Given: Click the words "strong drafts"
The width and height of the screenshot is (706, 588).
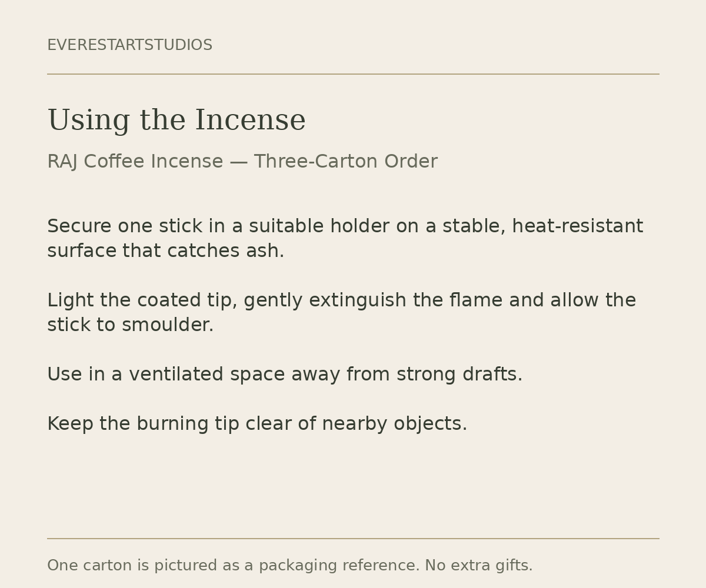Looking at the screenshot, I should pos(459,375).
